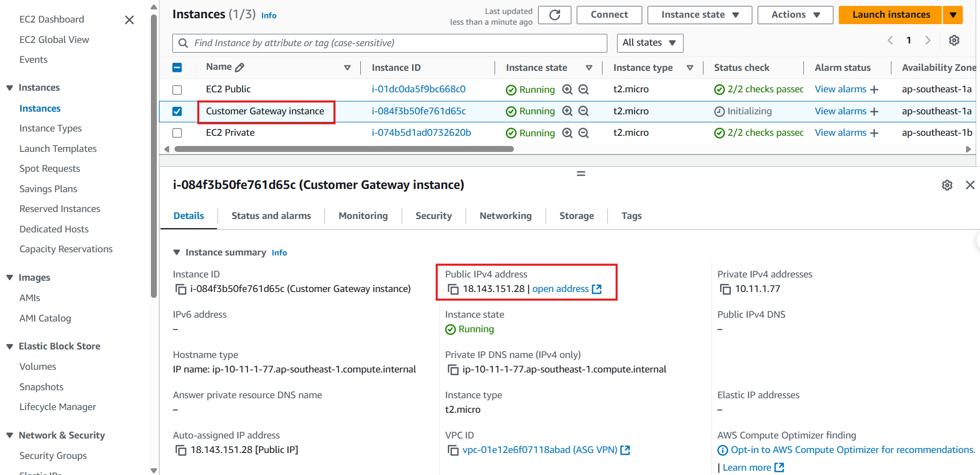Copy the instance ID in summary
Viewport: 980px width, 475px height.
coord(181,289)
